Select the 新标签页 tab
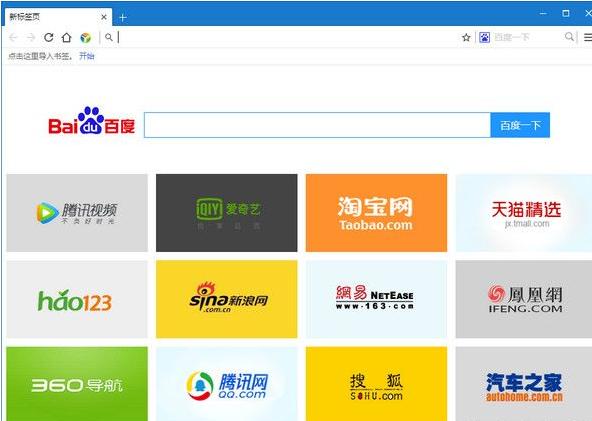 [x=59, y=17]
